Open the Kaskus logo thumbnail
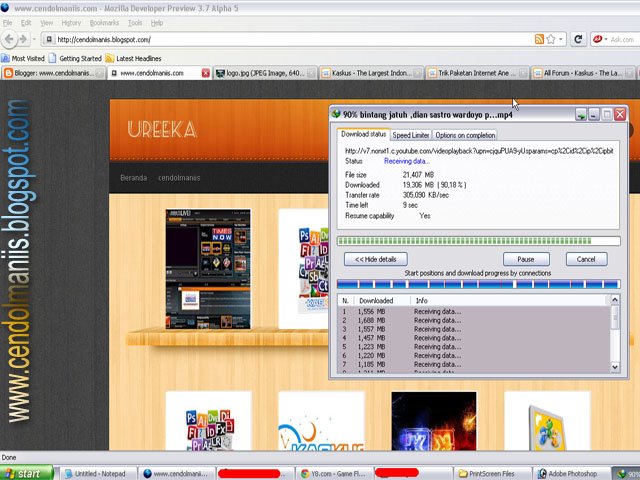The height and width of the screenshot is (480, 640). pyautogui.click(x=321, y=421)
